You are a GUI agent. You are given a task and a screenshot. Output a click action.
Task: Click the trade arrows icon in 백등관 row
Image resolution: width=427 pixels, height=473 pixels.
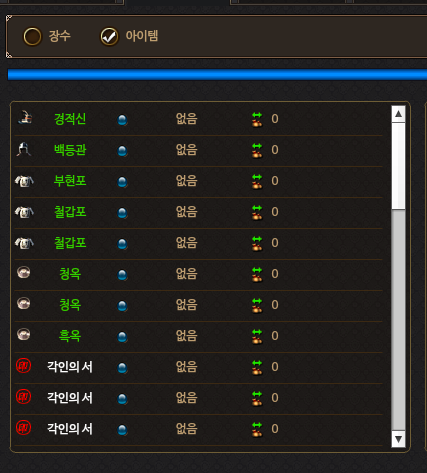click(257, 150)
